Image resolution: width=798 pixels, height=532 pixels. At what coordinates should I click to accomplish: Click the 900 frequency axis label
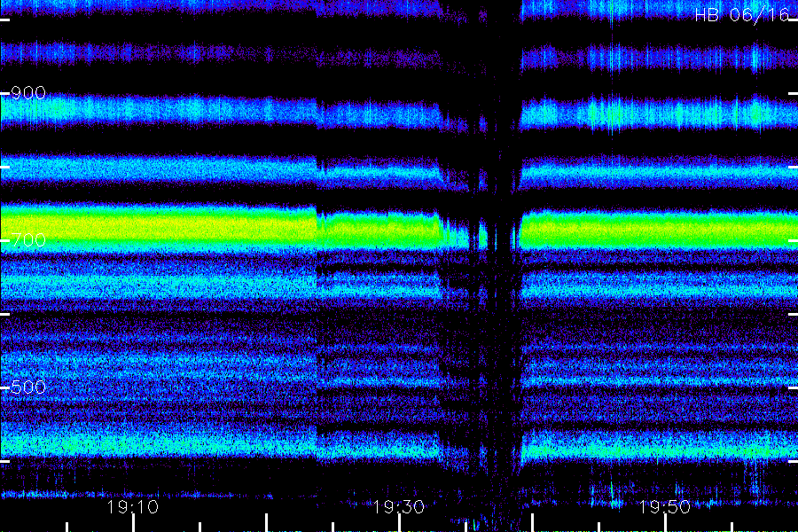tap(28, 93)
